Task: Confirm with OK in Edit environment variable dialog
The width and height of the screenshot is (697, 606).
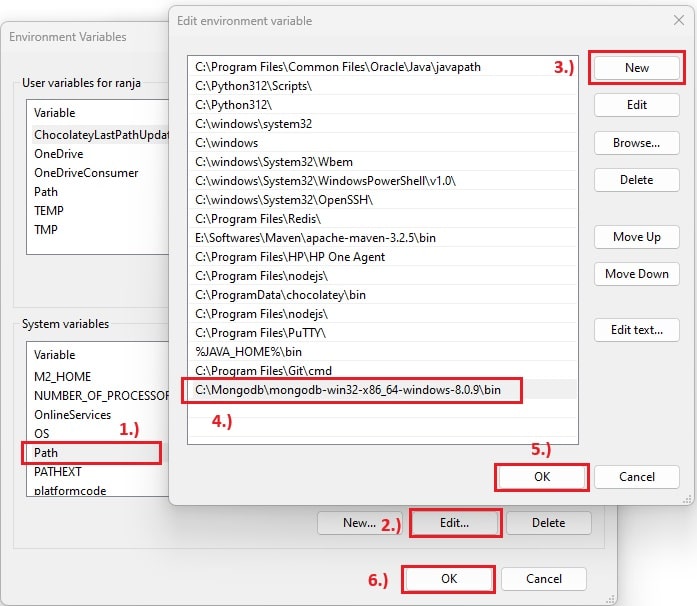Action: pos(541,477)
